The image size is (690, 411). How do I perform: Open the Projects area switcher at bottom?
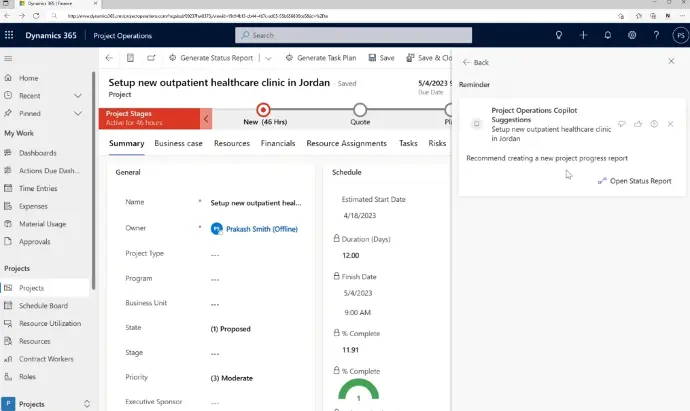tap(46, 404)
